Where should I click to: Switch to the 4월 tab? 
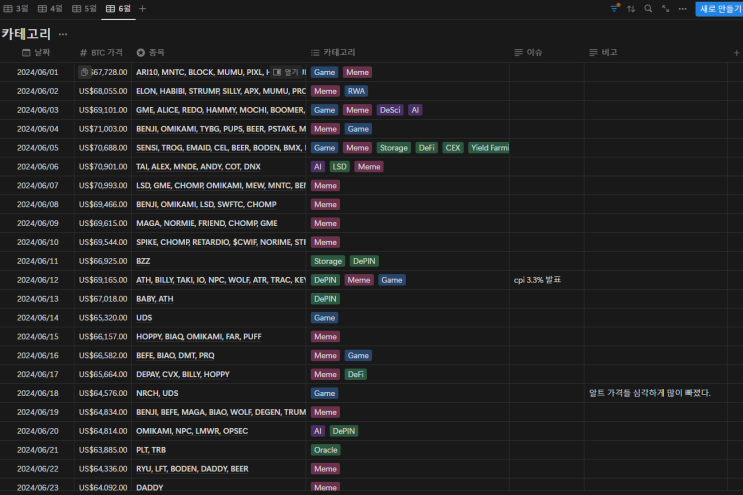[x=50, y=9]
